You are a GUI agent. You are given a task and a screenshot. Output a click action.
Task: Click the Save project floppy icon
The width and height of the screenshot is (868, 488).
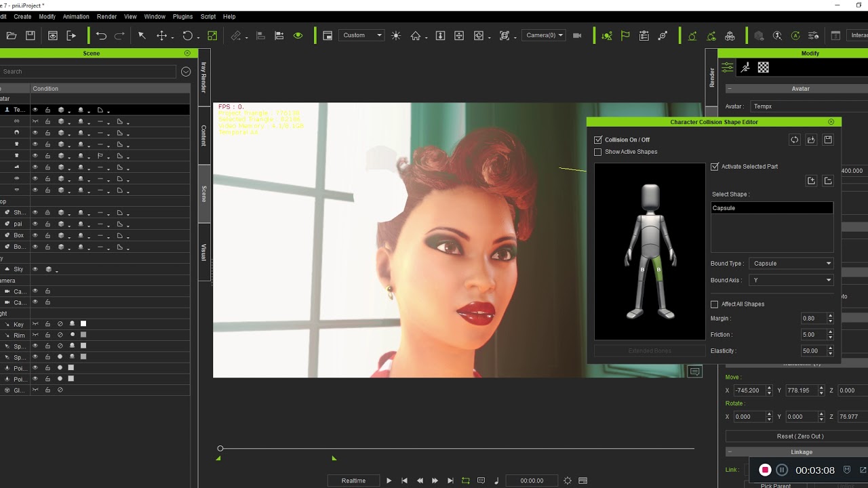point(30,35)
